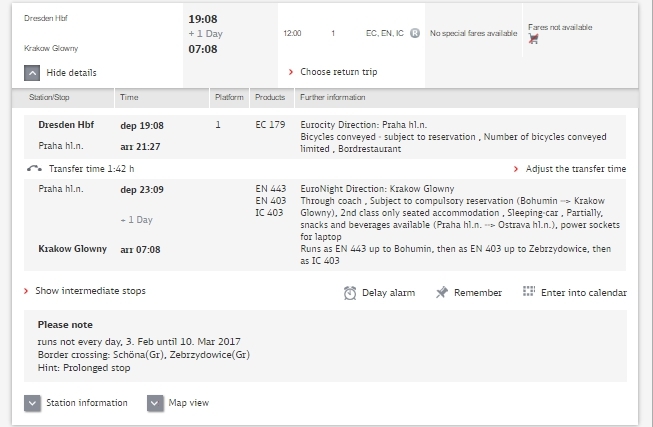Image resolution: width=653 pixels, height=427 pixels.
Task: Choose return trip
Action: click(338, 72)
